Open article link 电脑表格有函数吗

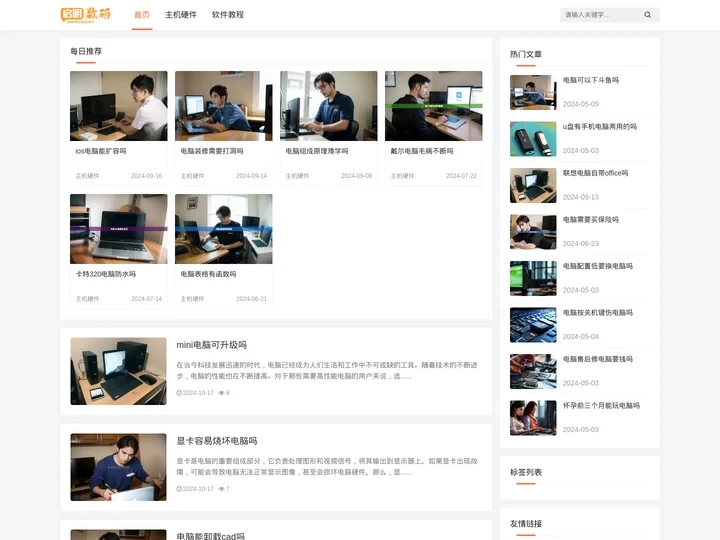pyautogui.click(x=208, y=274)
